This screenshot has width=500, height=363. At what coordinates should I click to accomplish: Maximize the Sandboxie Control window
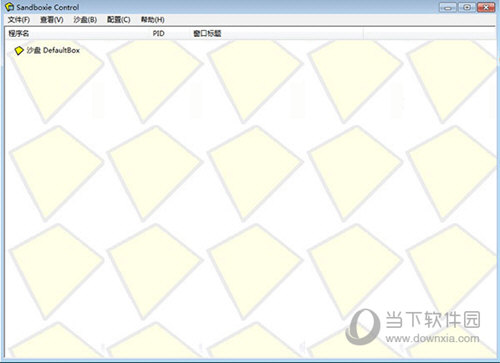[x=467, y=7]
